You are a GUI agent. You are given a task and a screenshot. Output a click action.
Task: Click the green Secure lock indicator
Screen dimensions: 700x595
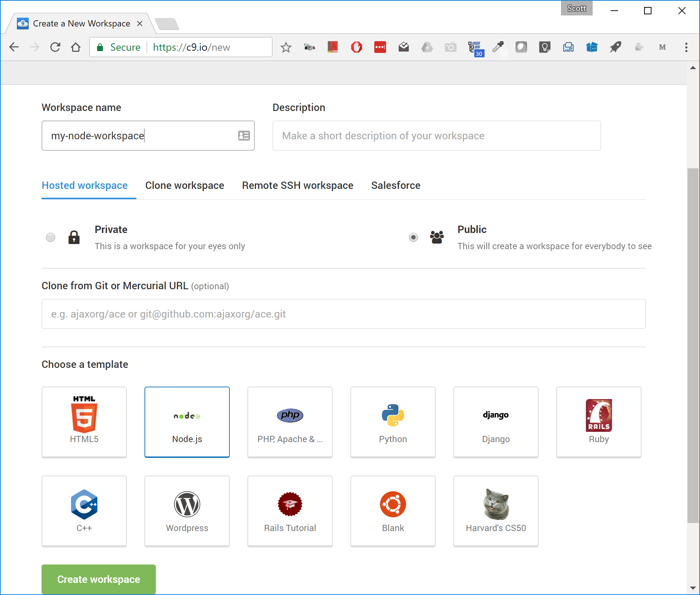[x=118, y=47]
